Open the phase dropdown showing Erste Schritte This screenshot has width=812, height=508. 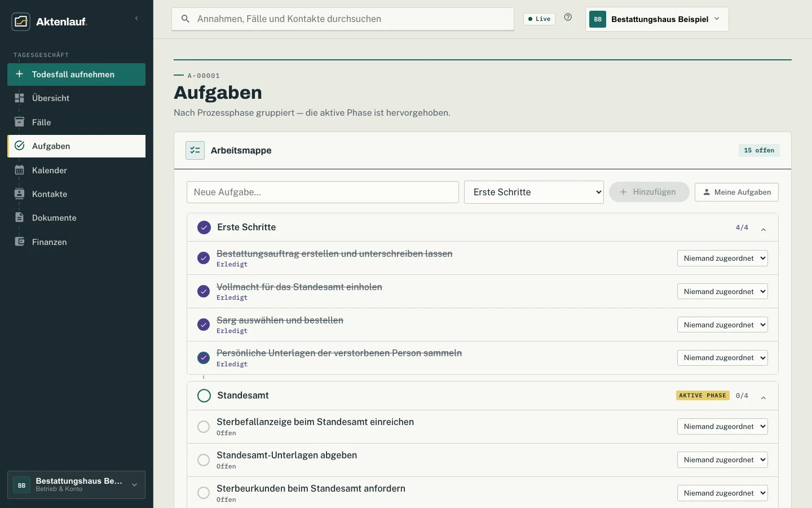click(534, 192)
